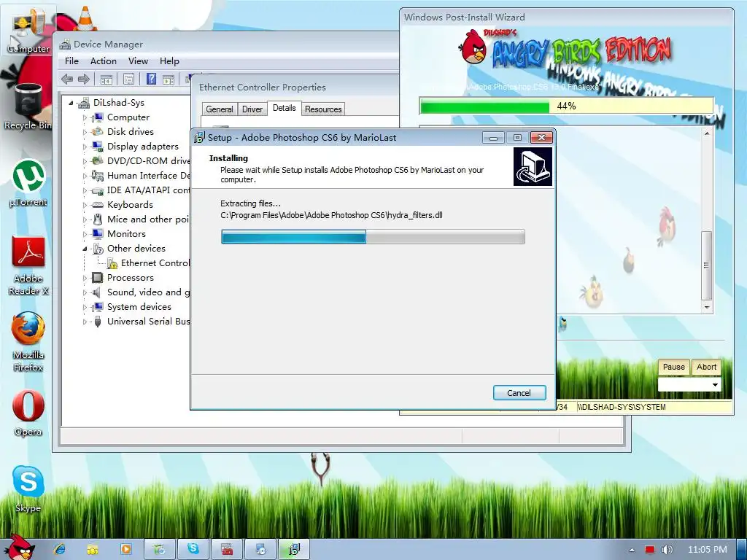Select the Details tab
Image resolution: width=747 pixels, height=560 pixels.
(284, 108)
